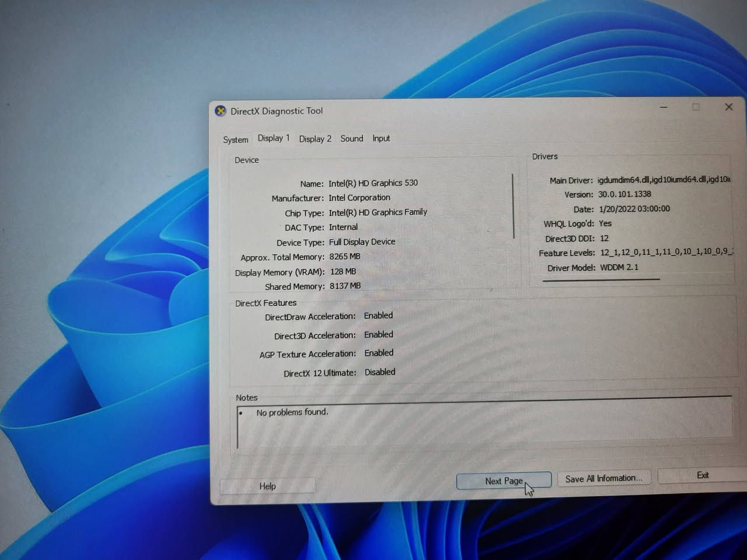
Task: Click Save All Information button
Action: [x=604, y=478]
